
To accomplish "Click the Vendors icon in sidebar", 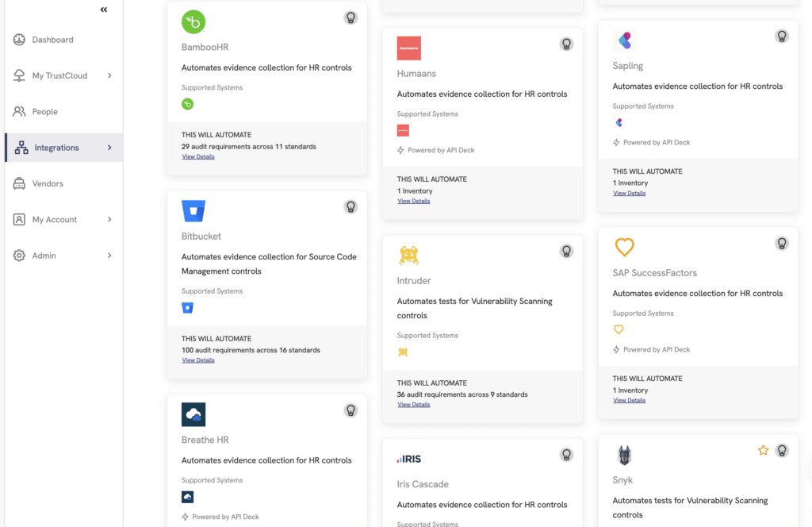I will pyautogui.click(x=19, y=183).
